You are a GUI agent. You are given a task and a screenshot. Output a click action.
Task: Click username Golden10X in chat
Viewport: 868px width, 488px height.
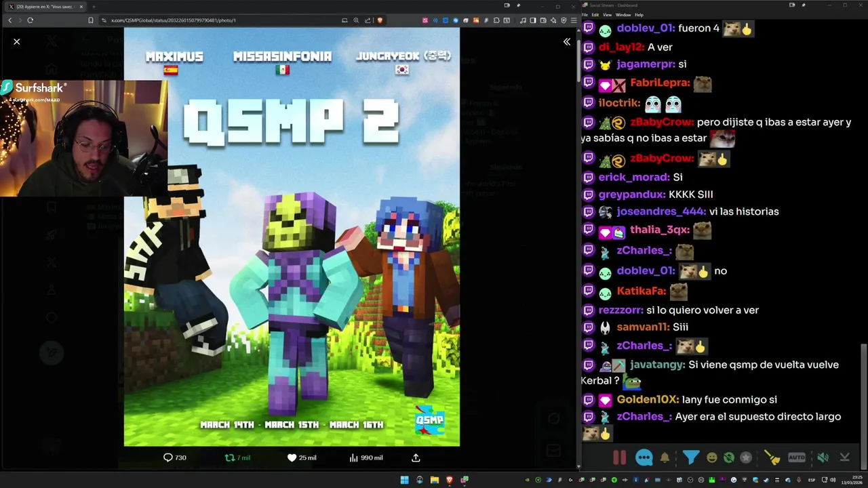point(648,400)
